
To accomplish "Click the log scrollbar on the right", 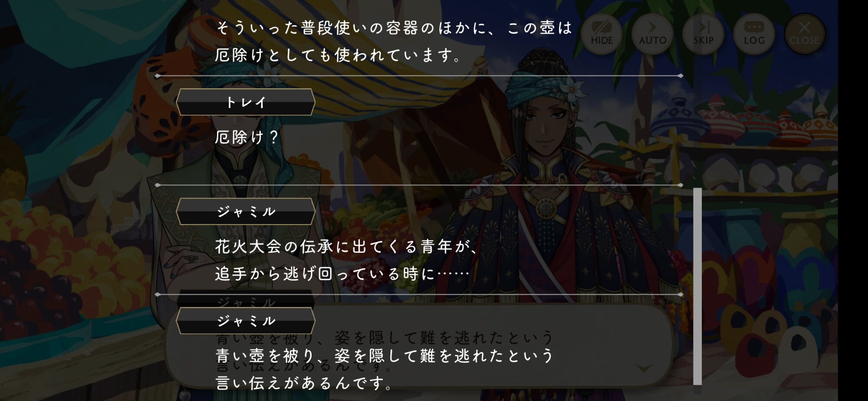I will 697,286.
